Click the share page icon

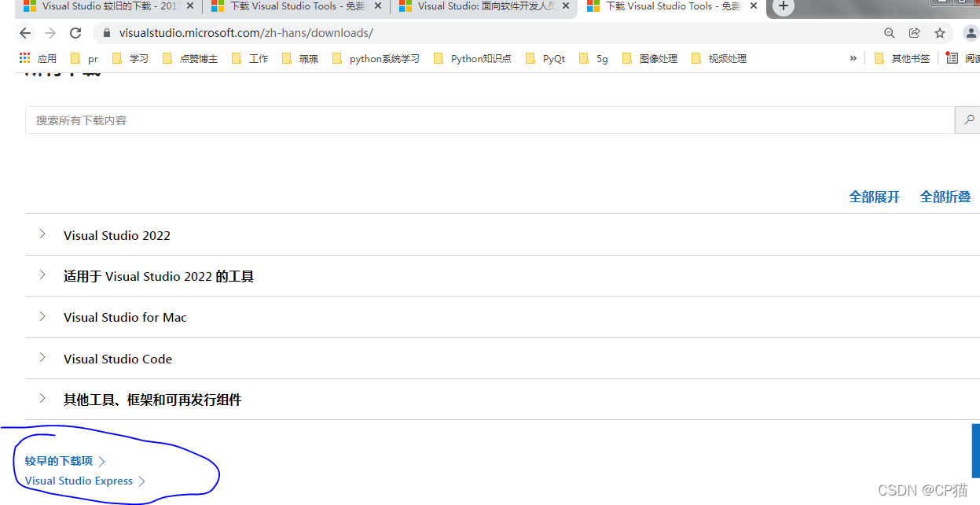pyautogui.click(x=915, y=33)
